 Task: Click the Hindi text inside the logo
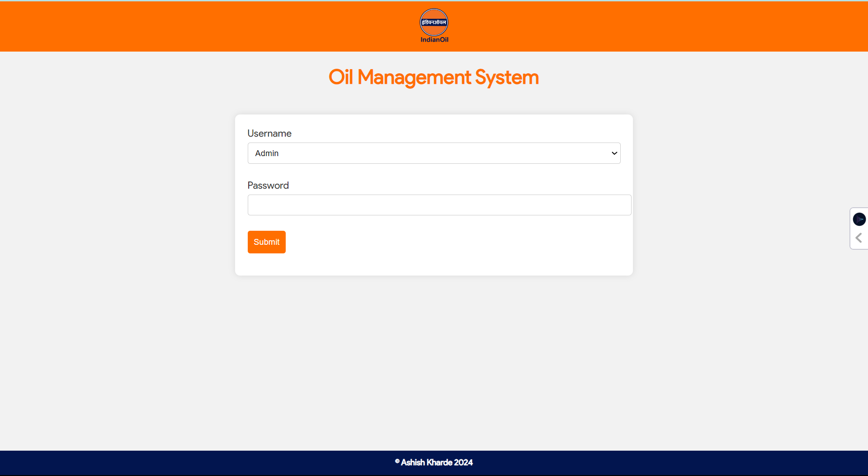tap(434, 22)
